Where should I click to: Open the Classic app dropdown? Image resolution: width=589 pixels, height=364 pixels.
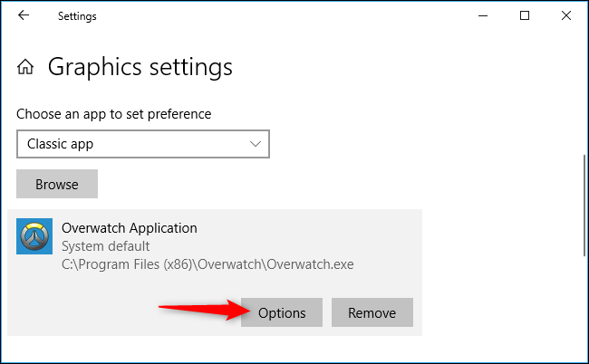point(142,144)
